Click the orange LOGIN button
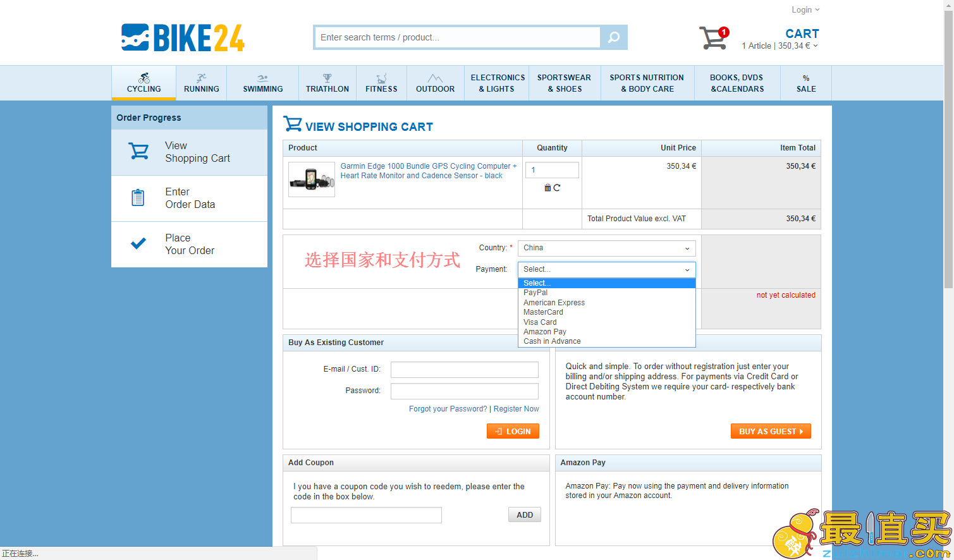This screenshot has width=954, height=560. tap(513, 431)
